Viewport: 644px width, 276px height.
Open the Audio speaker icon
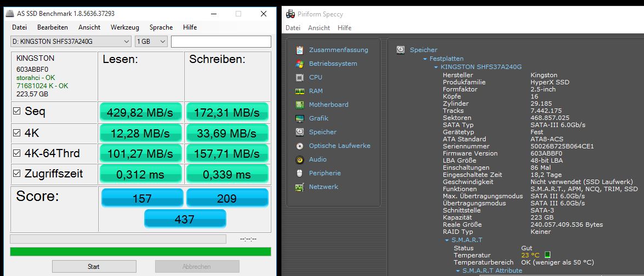300,159
